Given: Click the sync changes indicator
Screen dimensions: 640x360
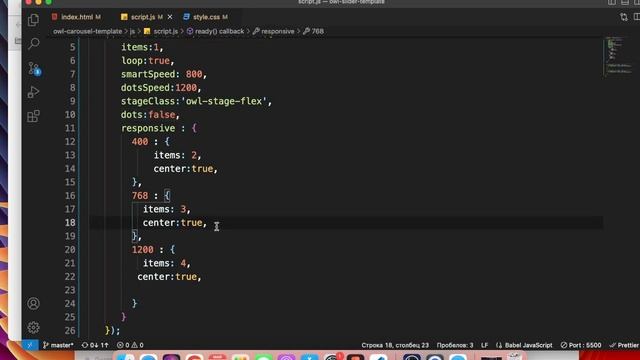Looking at the screenshot, I should (95, 345).
